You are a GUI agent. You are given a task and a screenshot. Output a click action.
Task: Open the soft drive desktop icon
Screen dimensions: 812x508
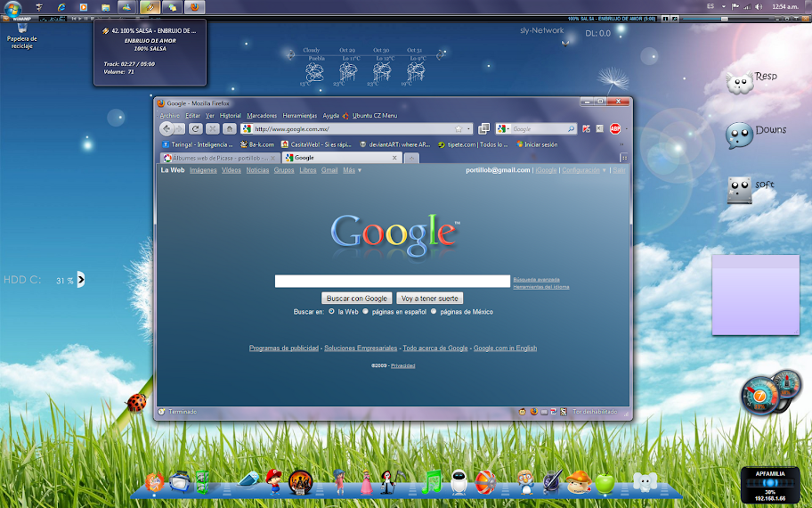(739, 190)
